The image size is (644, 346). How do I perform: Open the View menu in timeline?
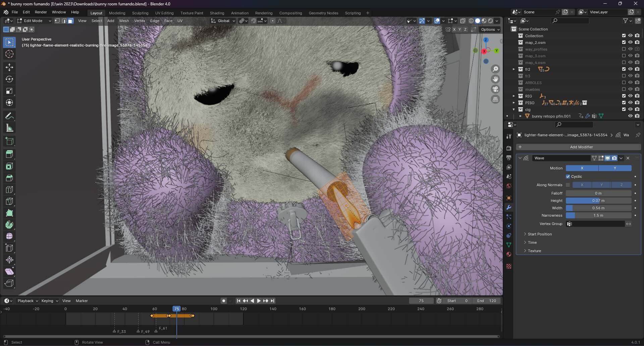coord(66,301)
